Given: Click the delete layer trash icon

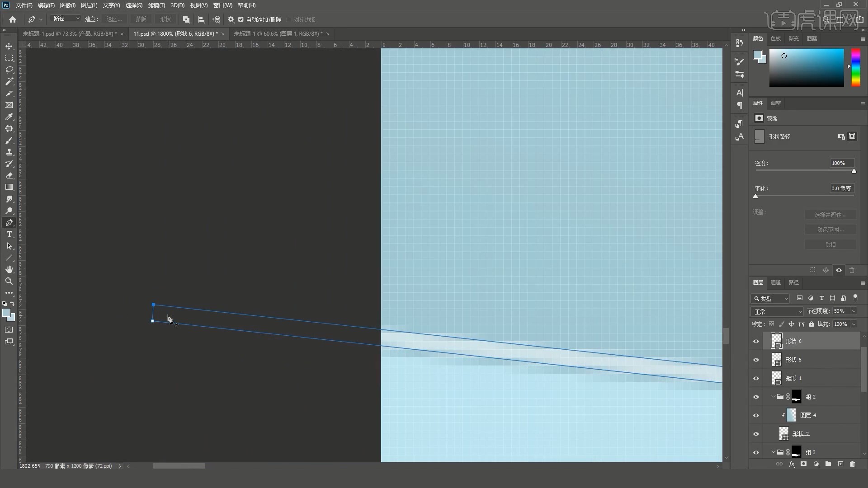Looking at the screenshot, I should [x=852, y=464].
